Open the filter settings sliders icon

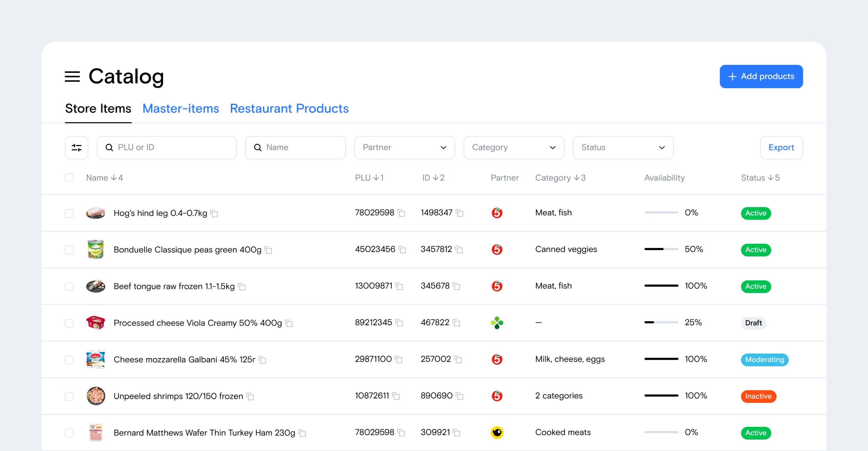pyautogui.click(x=77, y=147)
